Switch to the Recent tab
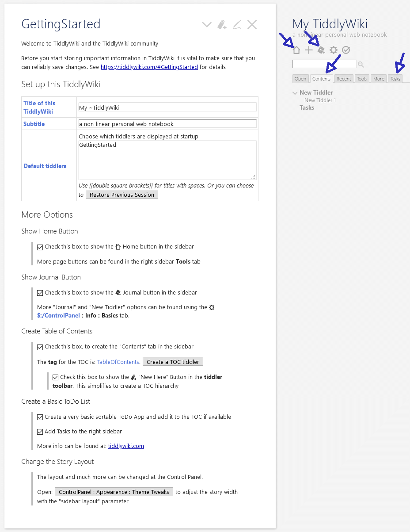410x532 pixels. coord(343,79)
